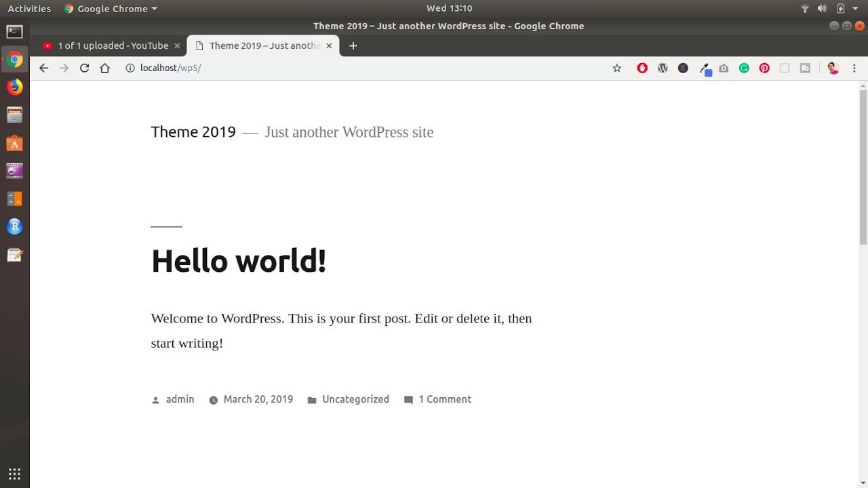View site information icon in address bar

click(x=130, y=68)
